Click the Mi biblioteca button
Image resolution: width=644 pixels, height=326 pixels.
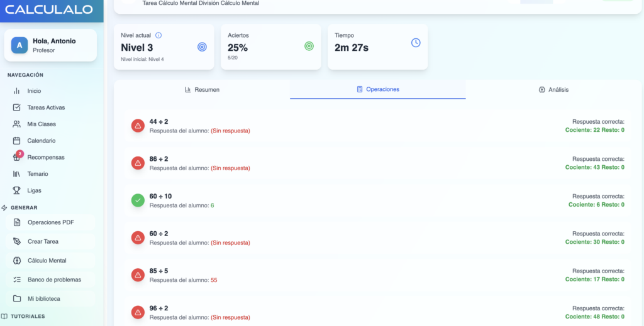click(x=50, y=298)
